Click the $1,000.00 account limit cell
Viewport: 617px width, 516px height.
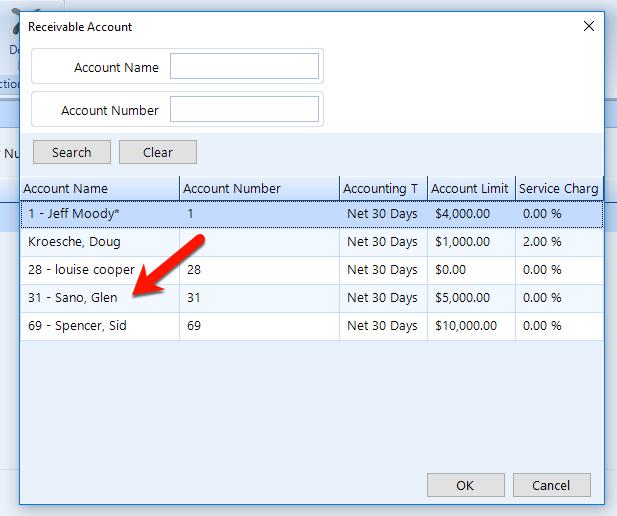pyautogui.click(x=471, y=242)
